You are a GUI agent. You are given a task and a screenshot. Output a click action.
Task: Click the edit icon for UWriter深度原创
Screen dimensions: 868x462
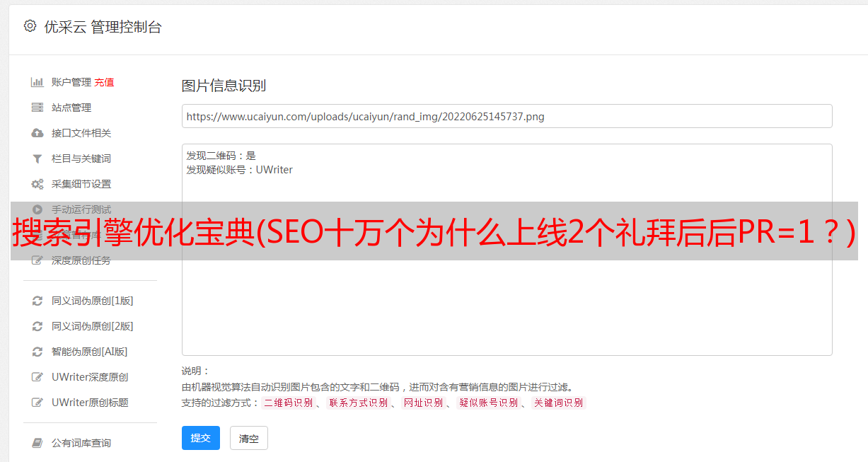coord(37,377)
